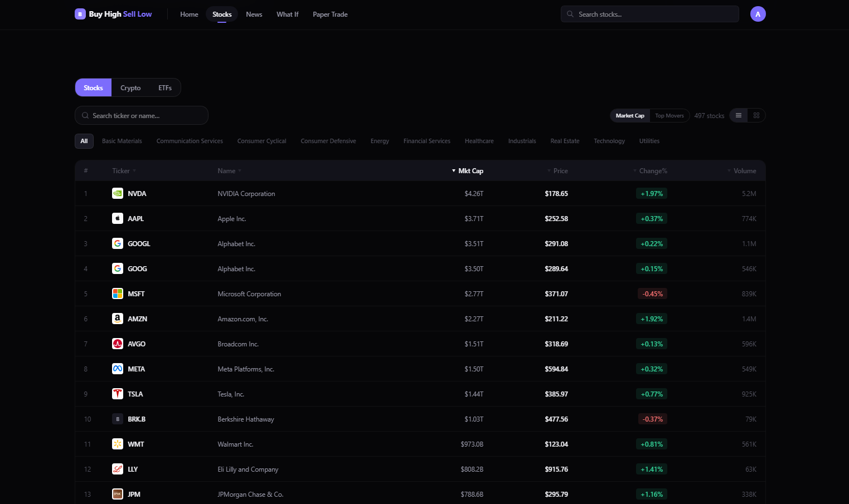Click the Tesla logo icon for TSLA
Screen dimensions: 849x504
click(118, 394)
